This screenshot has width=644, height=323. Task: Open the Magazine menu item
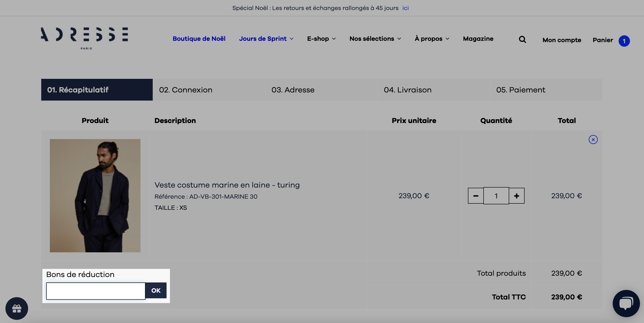[x=478, y=39]
